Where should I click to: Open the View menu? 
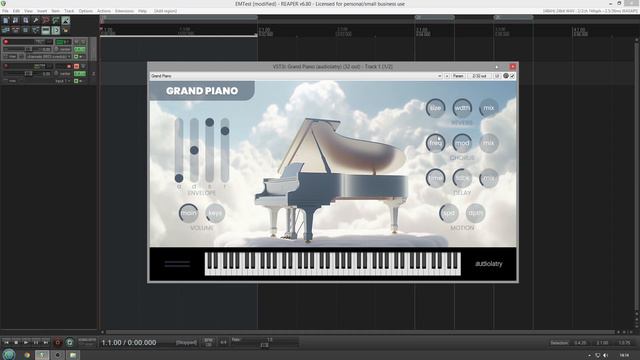pos(28,11)
